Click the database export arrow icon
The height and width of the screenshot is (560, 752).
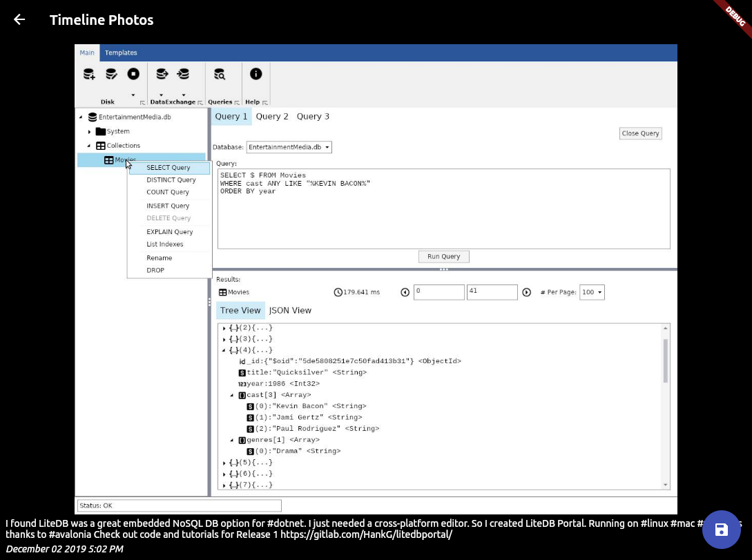click(x=162, y=74)
